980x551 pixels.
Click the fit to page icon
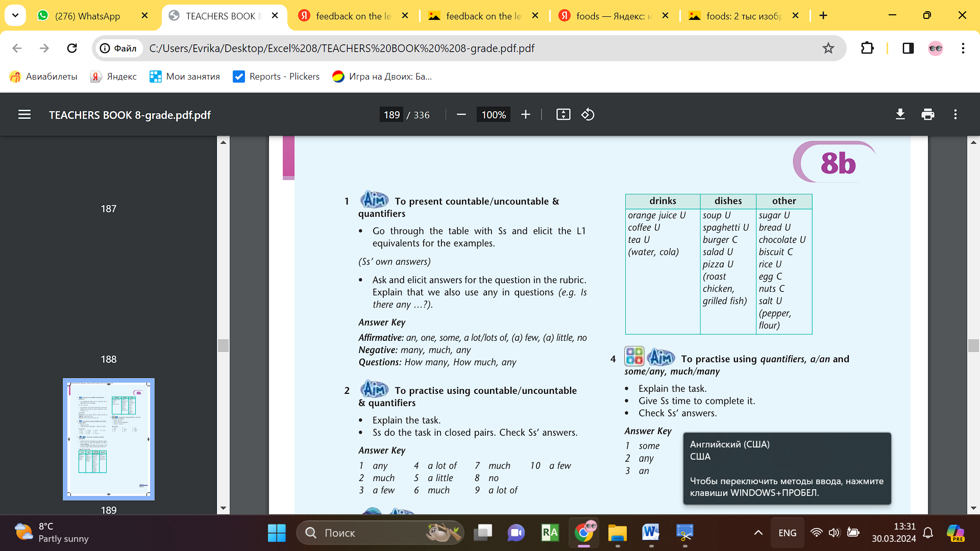click(x=563, y=115)
